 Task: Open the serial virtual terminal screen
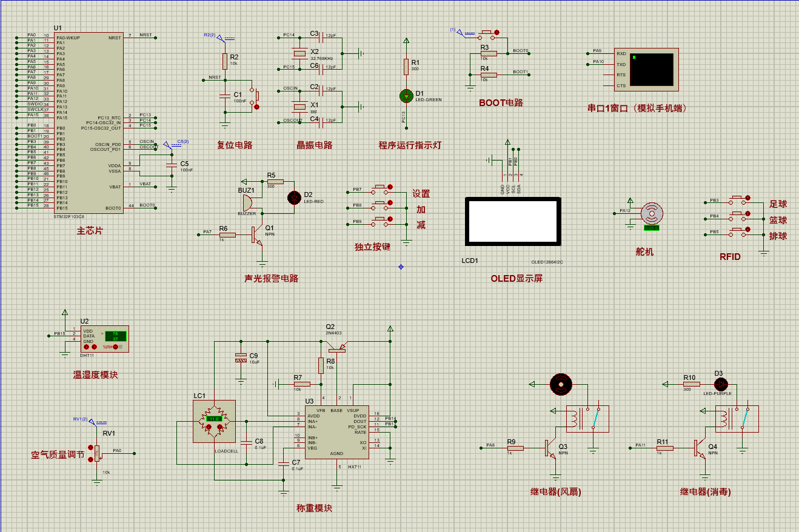(x=652, y=70)
